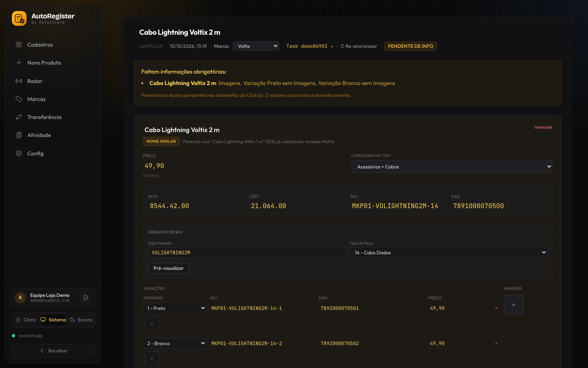The width and height of the screenshot is (588, 368).
Task: Go to the Cadastros menu item
Action: pos(53,45)
